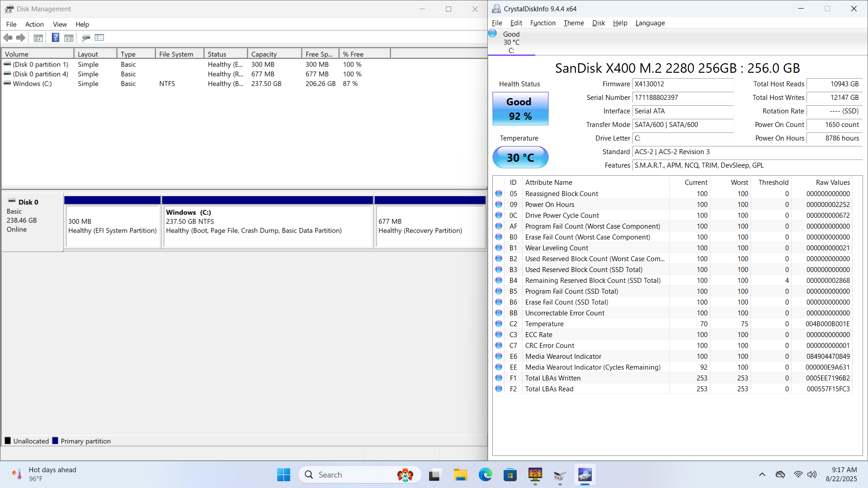This screenshot has width=868, height=488.
Task: Open Language menu in CrystalDiskInfo
Action: (650, 23)
